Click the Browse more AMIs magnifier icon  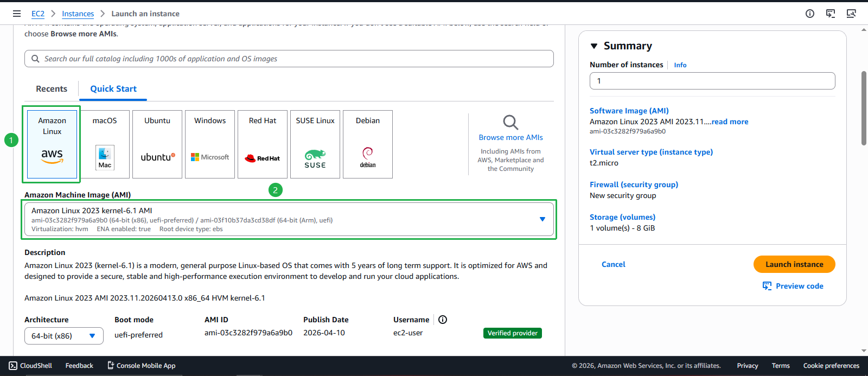point(510,122)
